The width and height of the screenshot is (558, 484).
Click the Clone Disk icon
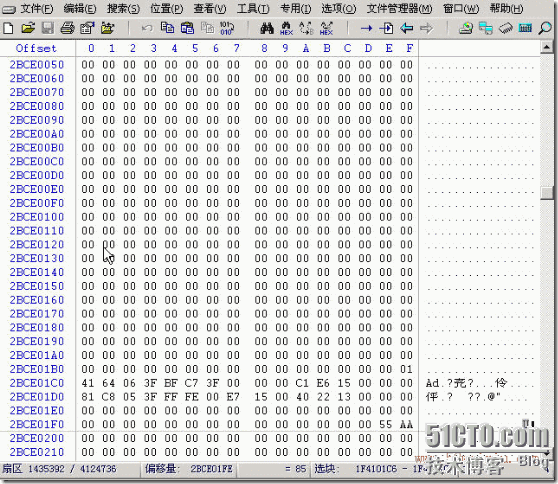point(485,28)
